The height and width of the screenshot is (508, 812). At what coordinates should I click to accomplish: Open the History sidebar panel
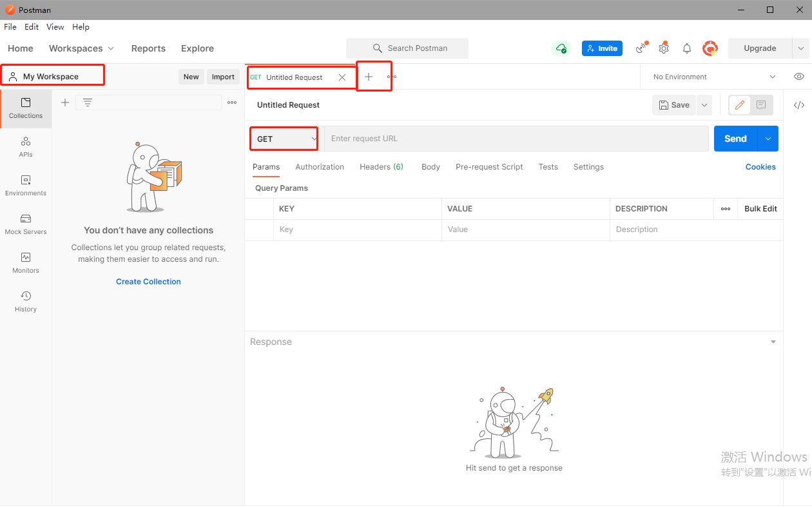(26, 302)
